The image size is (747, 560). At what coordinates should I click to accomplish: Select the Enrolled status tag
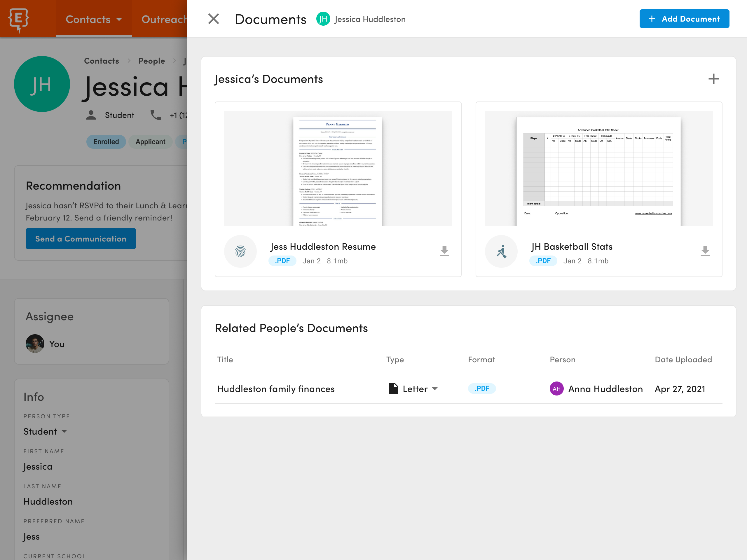pos(106,141)
